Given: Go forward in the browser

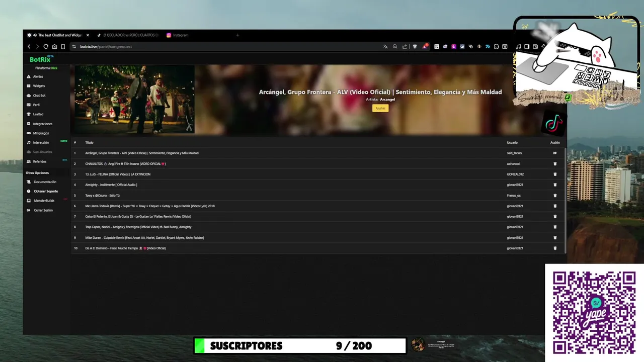Looking at the screenshot, I should (x=37, y=46).
